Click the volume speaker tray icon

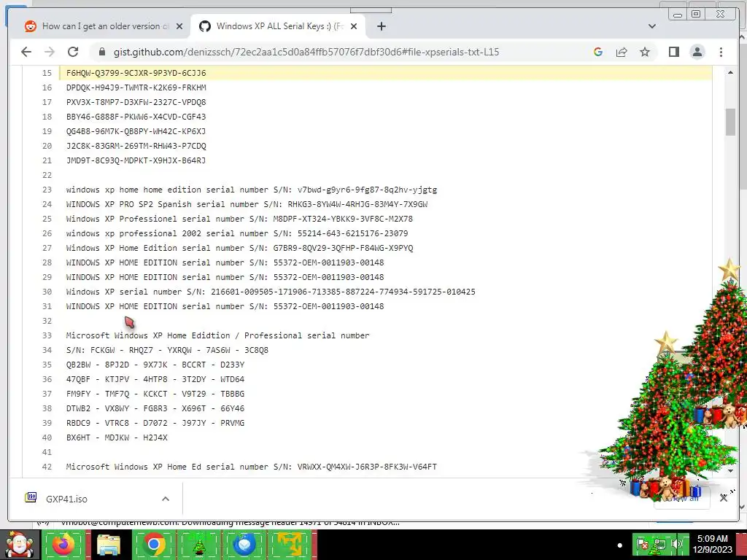pyautogui.click(x=676, y=544)
